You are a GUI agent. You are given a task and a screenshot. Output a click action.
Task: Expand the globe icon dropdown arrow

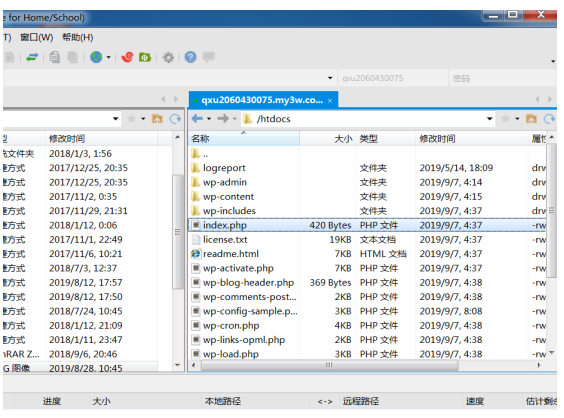[x=108, y=58]
